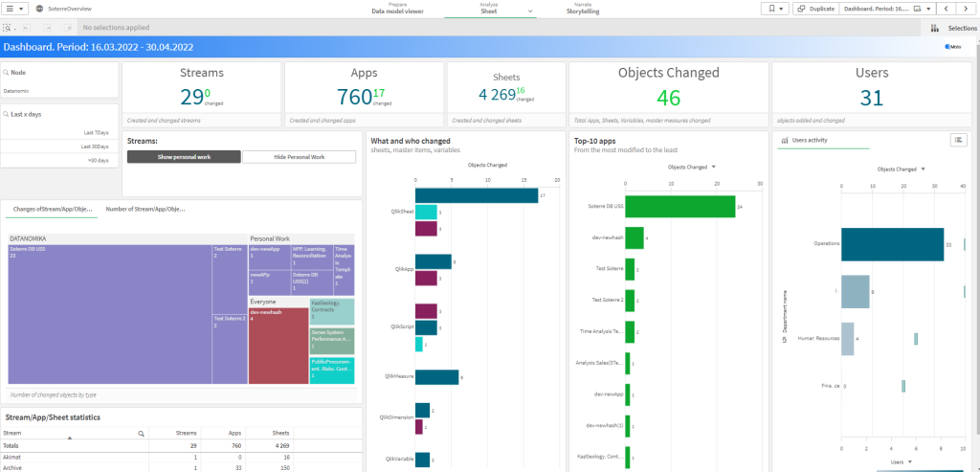Click the dev-newhash bar in Top-10 apps

point(635,237)
